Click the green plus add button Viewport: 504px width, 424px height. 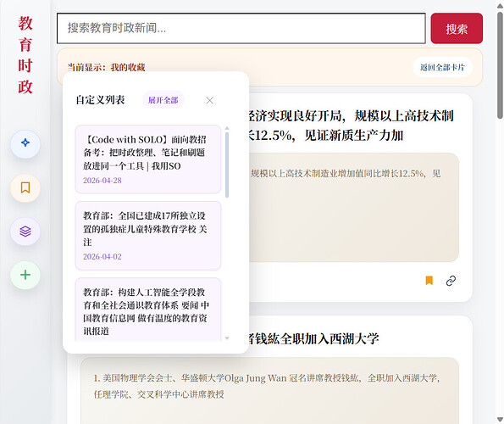(25, 275)
